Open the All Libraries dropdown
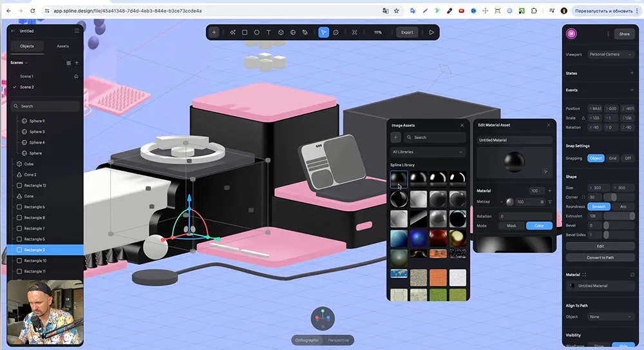This screenshot has height=350, width=644. (x=428, y=151)
